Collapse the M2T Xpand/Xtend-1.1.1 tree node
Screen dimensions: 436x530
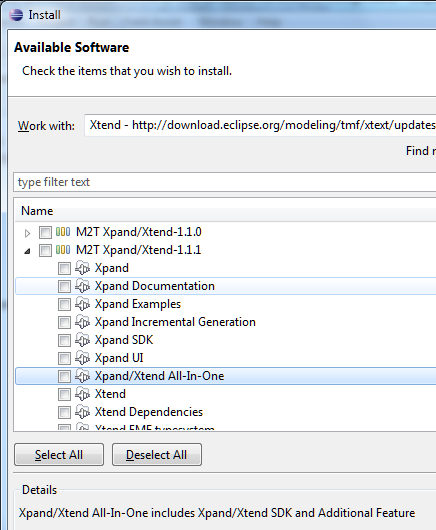pyautogui.click(x=28, y=251)
